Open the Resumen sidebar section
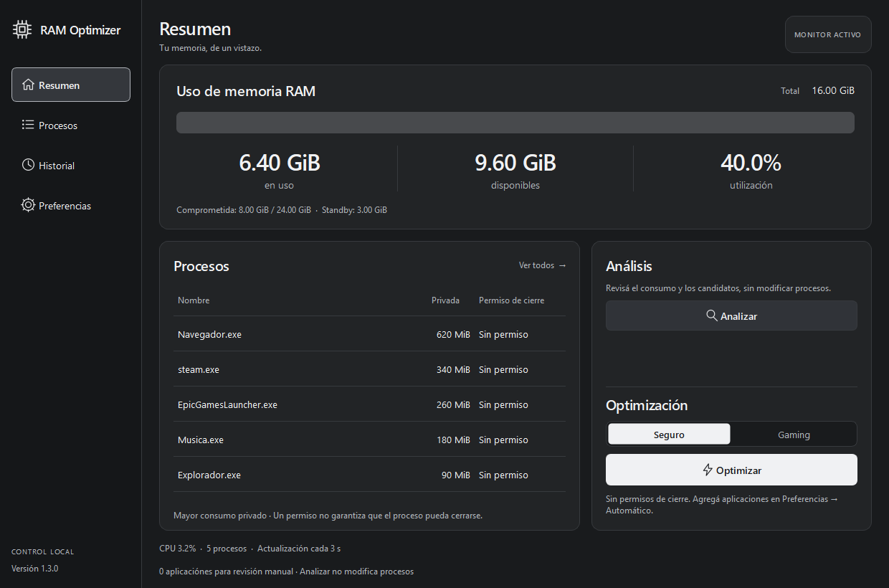This screenshot has width=889, height=588. click(x=71, y=85)
